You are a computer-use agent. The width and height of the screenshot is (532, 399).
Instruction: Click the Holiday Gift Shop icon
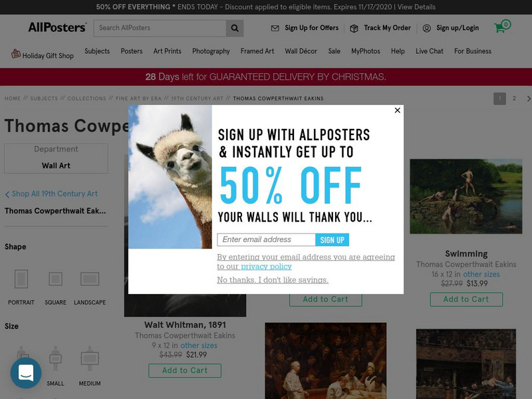pyautogui.click(x=15, y=54)
